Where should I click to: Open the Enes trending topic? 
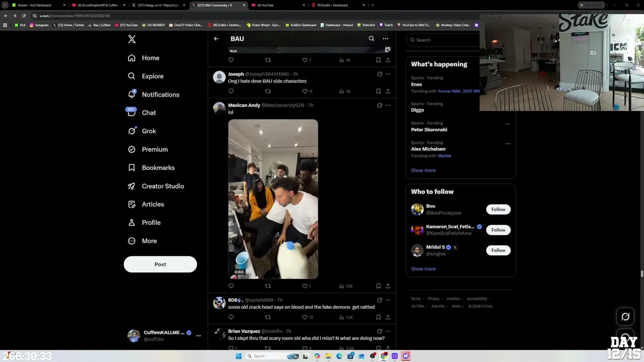pos(417,84)
